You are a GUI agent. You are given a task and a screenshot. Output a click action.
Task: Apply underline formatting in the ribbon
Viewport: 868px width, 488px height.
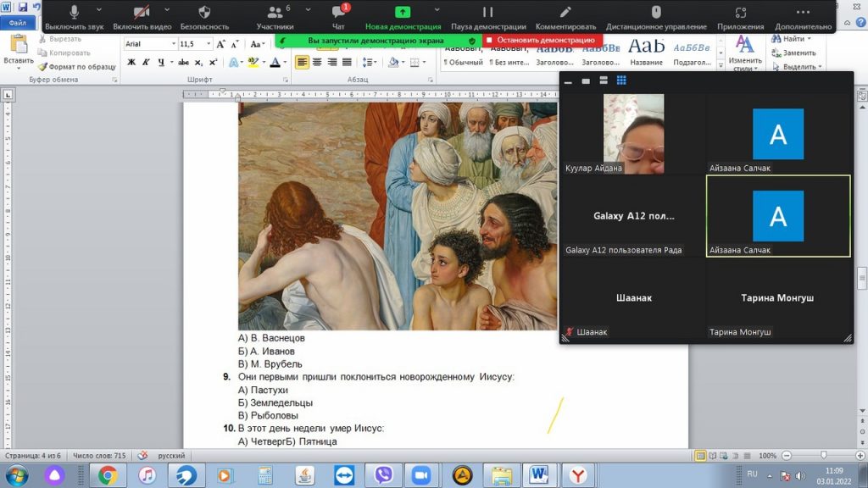point(161,62)
